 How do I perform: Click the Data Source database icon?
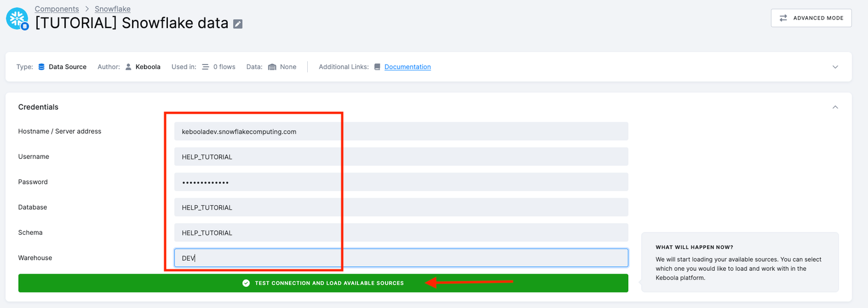[42, 67]
